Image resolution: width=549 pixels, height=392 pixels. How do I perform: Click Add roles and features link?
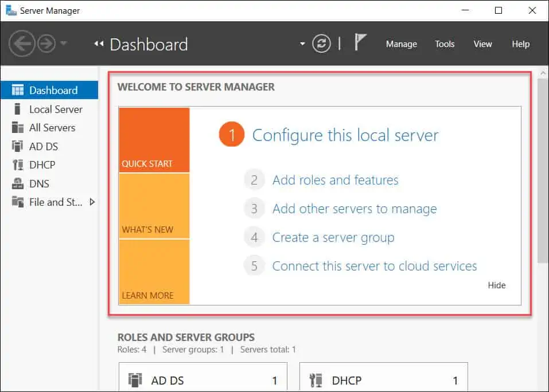coord(336,180)
